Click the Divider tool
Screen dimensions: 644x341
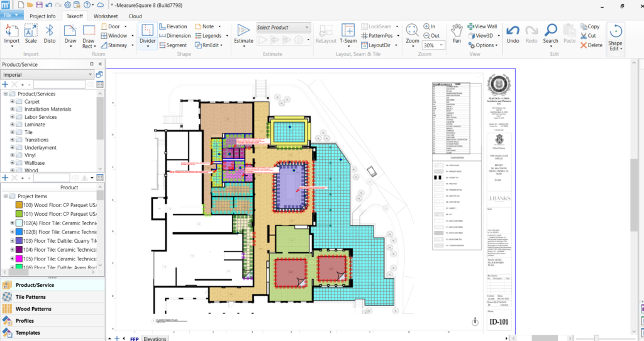147,34
